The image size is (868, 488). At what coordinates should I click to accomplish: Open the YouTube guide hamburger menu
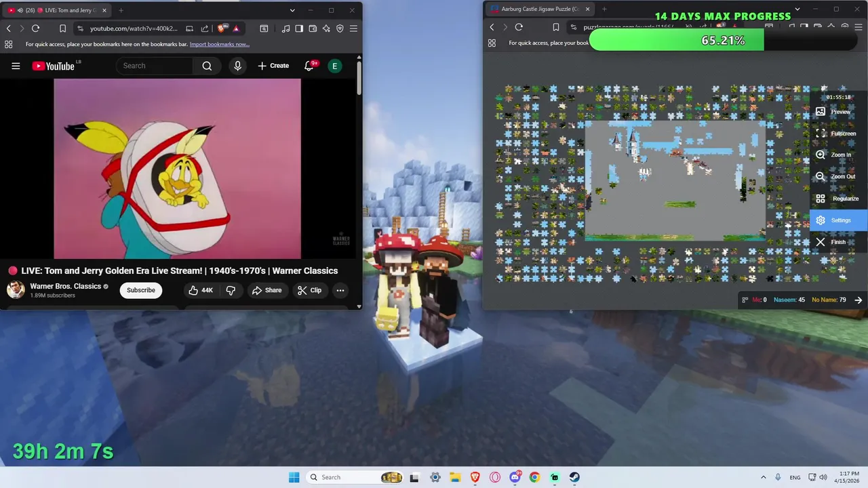(16, 66)
